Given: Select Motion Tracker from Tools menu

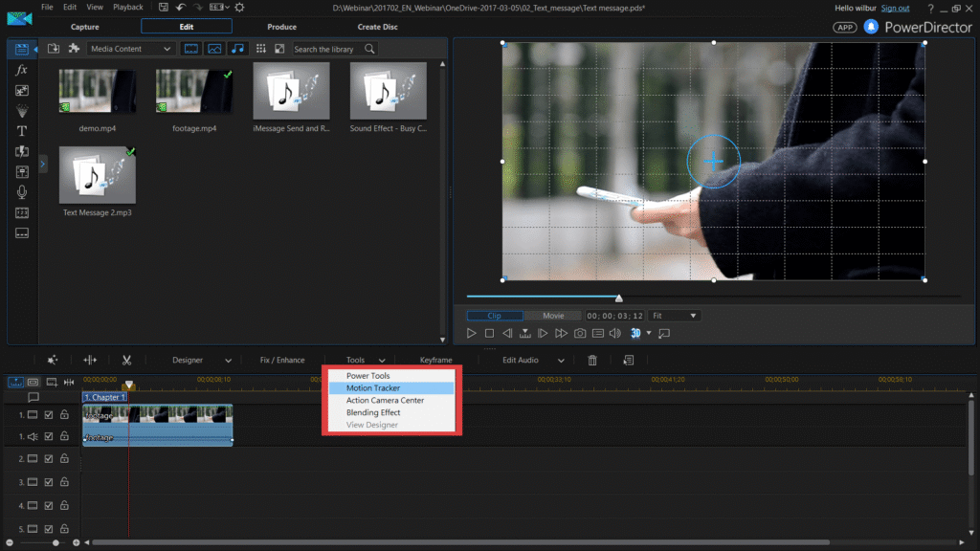Looking at the screenshot, I should pyautogui.click(x=373, y=388).
